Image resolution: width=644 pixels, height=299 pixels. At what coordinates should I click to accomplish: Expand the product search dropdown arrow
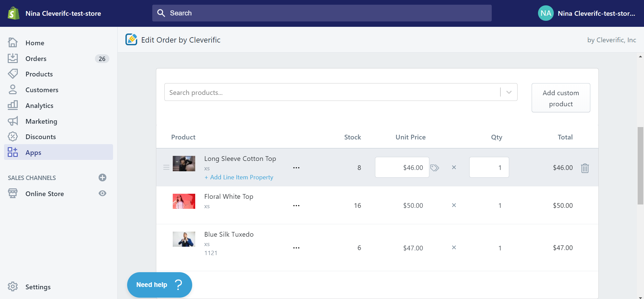tap(509, 92)
